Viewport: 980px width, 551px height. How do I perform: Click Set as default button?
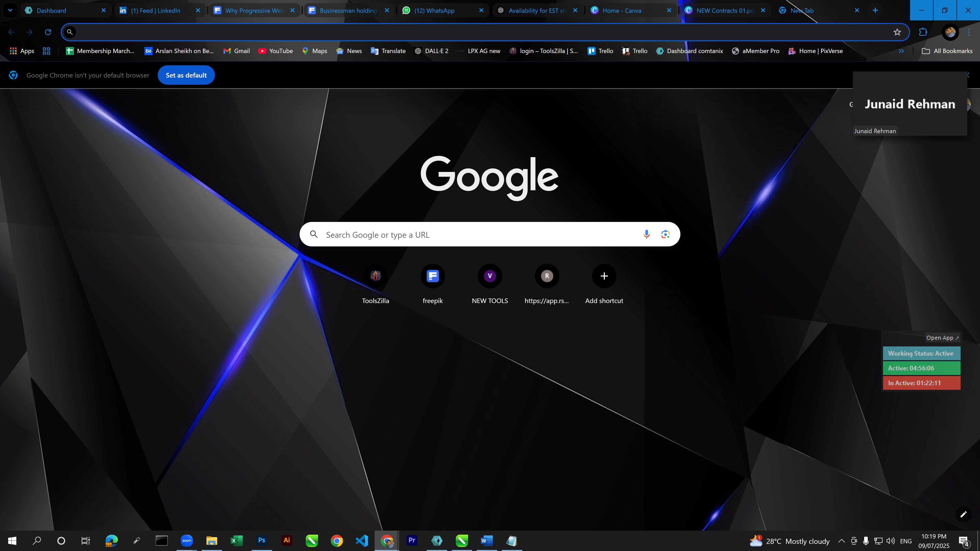186,75
